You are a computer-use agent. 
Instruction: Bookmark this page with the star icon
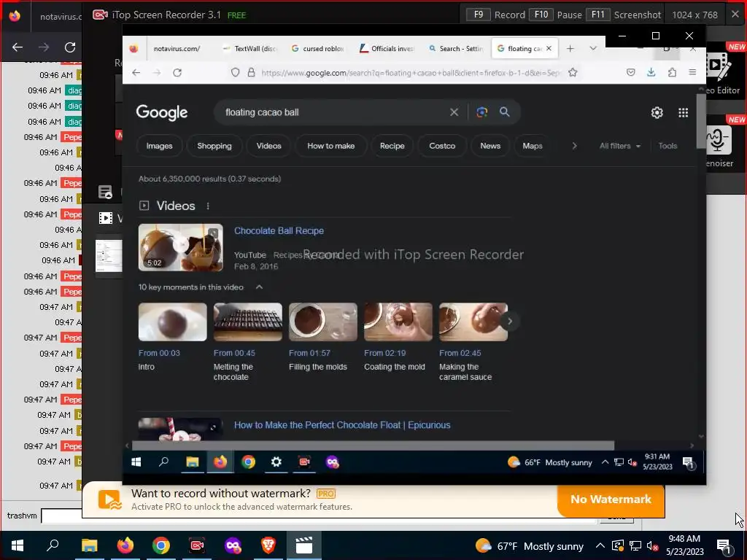[x=573, y=72]
